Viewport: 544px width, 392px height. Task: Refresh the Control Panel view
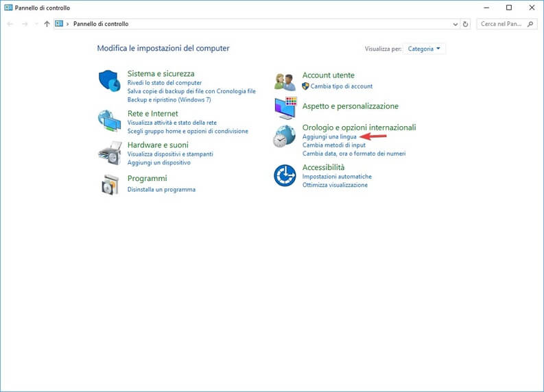click(x=465, y=24)
